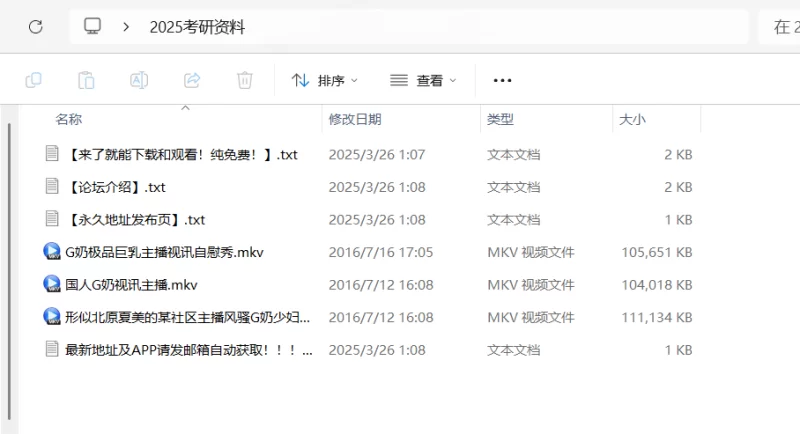Image resolution: width=800 pixels, height=434 pixels.
Task: Click size cell 105,651 KB
Action: (x=657, y=252)
